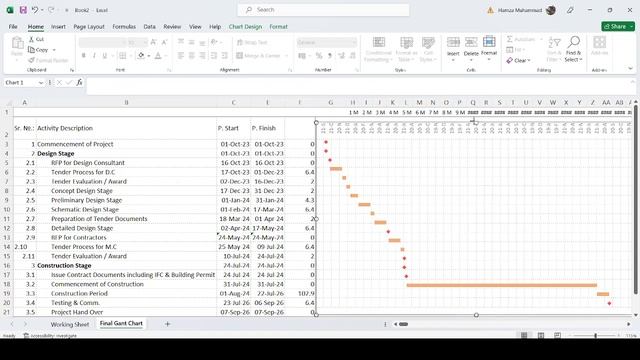Image resolution: width=640 pixels, height=360 pixels.
Task: Click the Sort & Filter icon
Action: 554,42
